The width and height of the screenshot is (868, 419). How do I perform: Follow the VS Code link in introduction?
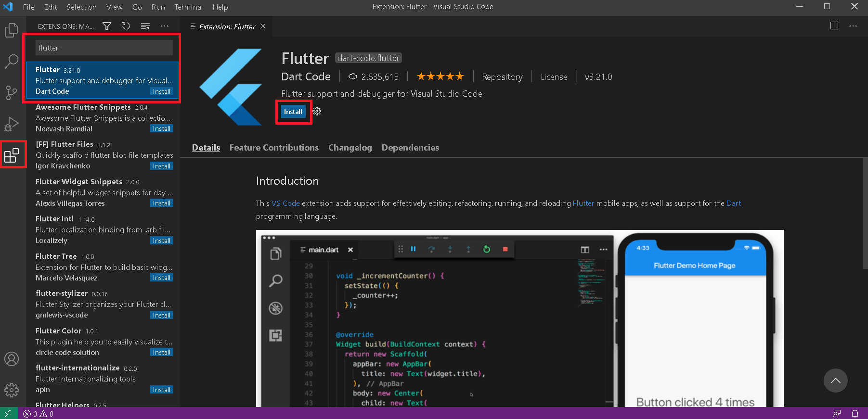point(285,203)
